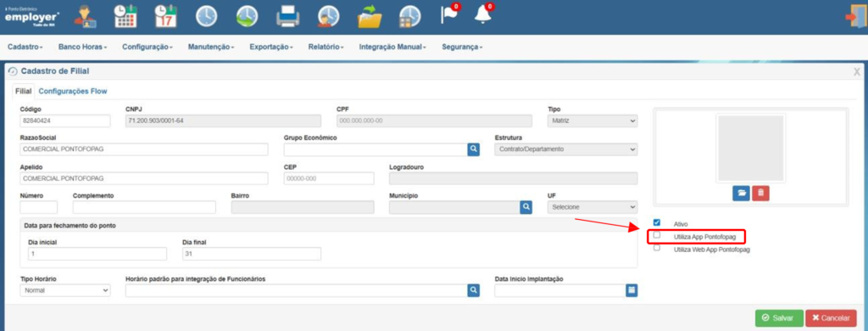Click the green Salvar button
The width and height of the screenshot is (868, 331).
[x=779, y=318]
